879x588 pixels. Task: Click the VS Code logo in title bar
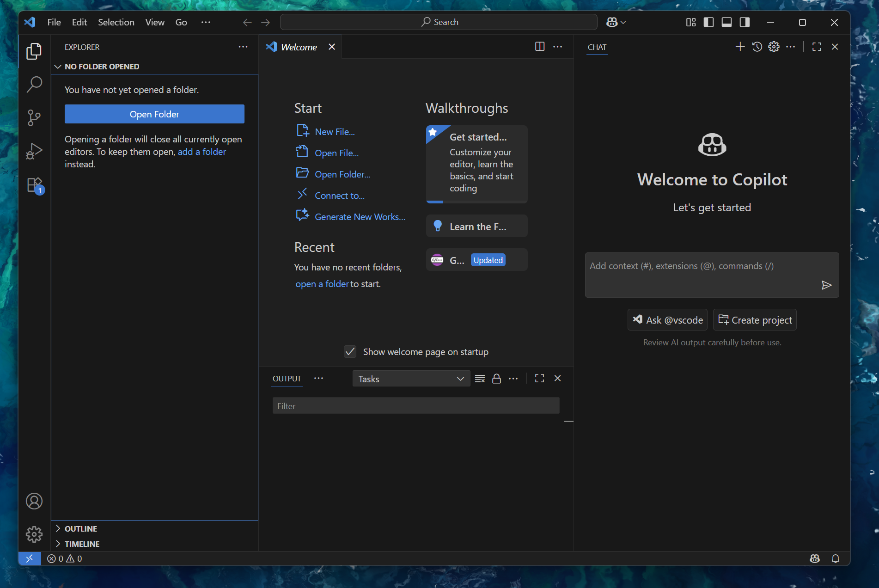30,22
